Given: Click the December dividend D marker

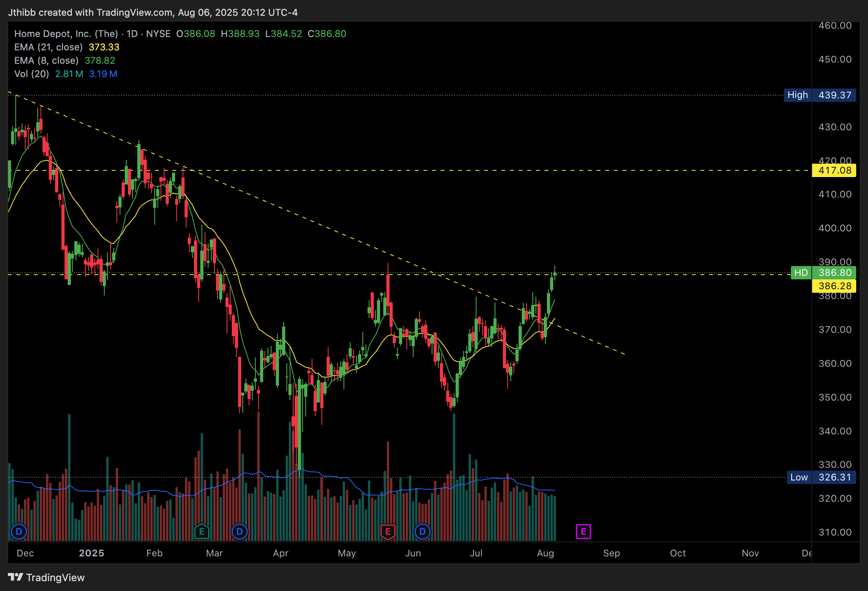Looking at the screenshot, I should tap(18, 532).
